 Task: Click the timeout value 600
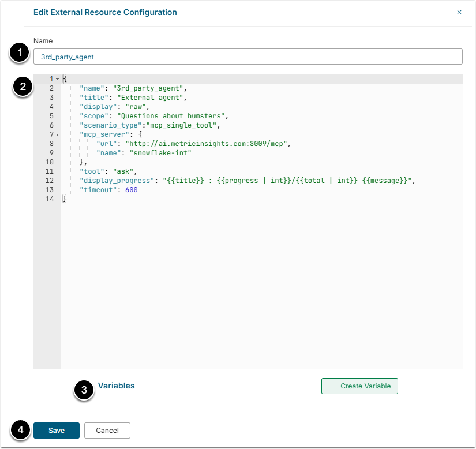(x=132, y=190)
